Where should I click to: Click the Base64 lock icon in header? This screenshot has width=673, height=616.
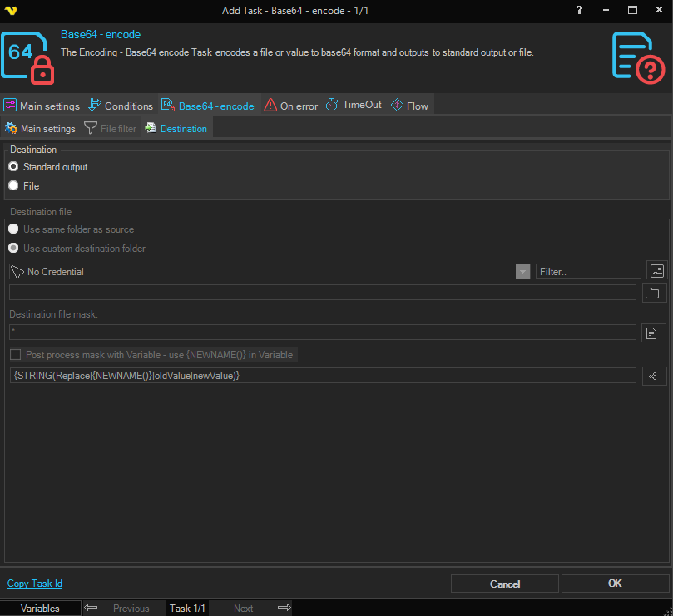pyautogui.click(x=29, y=57)
